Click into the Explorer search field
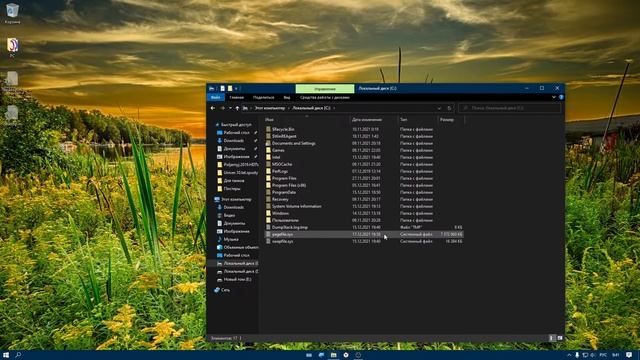The width and height of the screenshot is (640, 360). coord(509,108)
